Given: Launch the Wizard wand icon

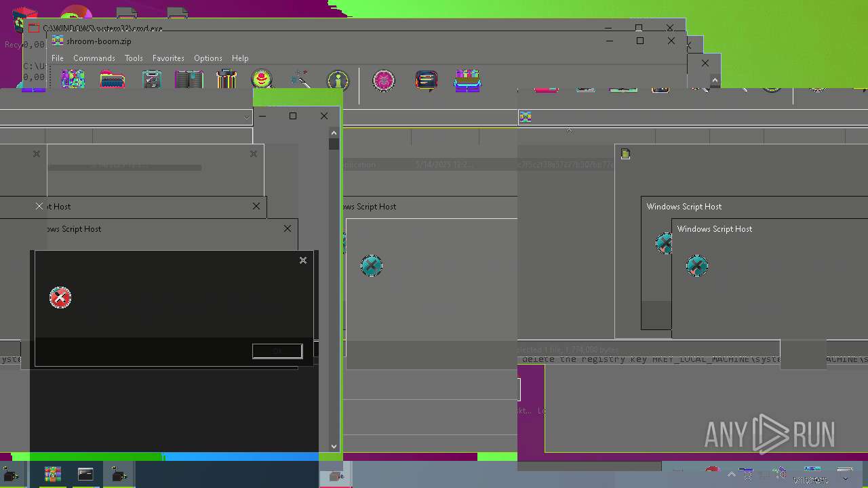Looking at the screenshot, I should (300, 80).
